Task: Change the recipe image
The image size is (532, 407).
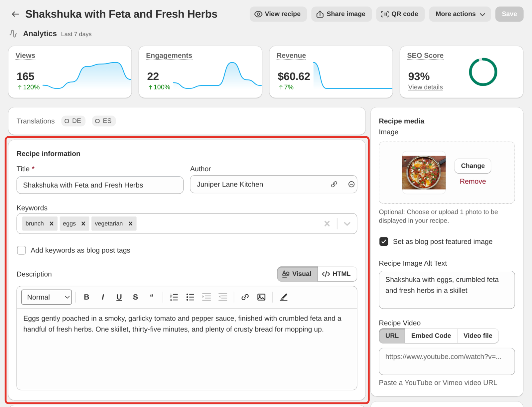Action: pos(472,166)
